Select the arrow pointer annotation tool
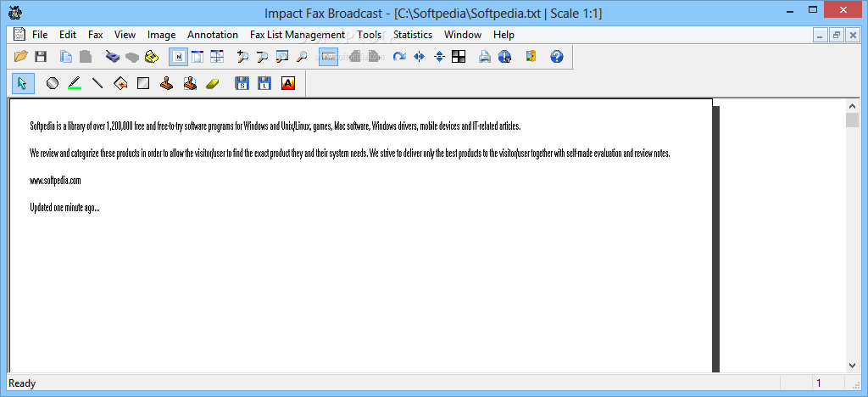Image resolution: width=868 pixels, height=397 pixels. coord(22,84)
